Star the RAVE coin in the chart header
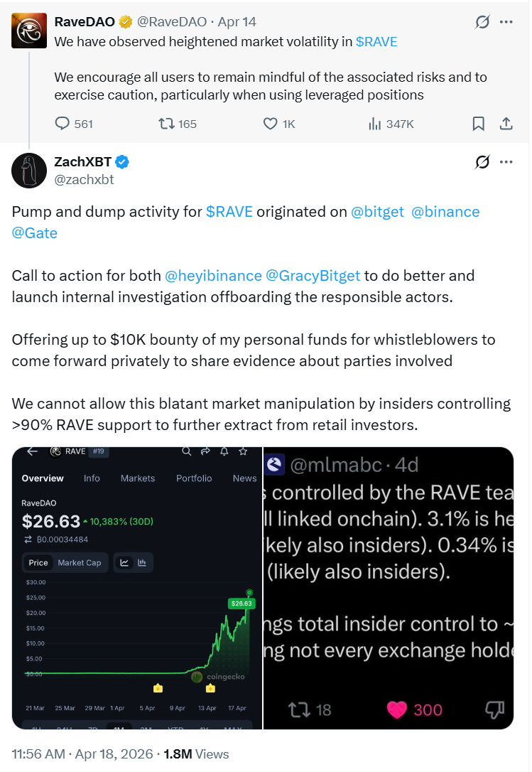 click(x=242, y=451)
